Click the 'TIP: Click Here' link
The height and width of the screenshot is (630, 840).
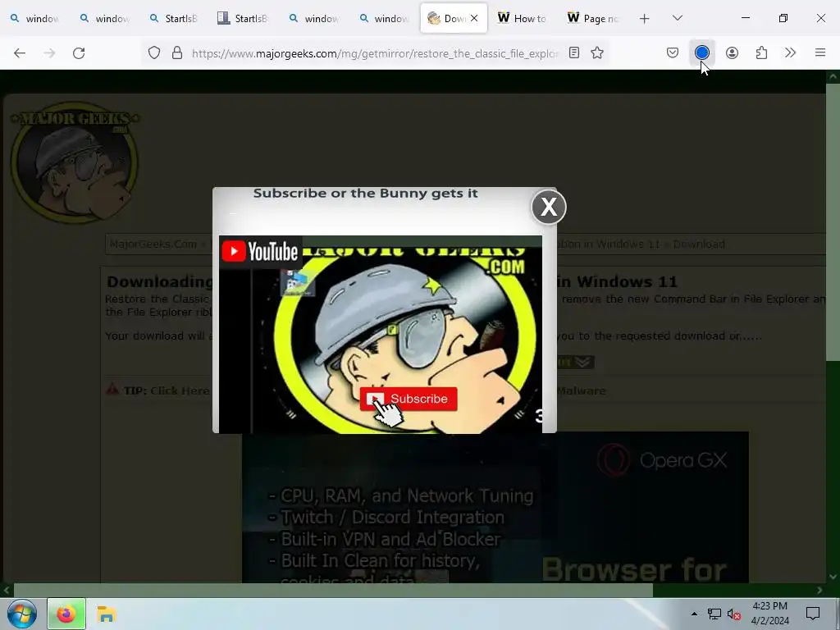pyautogui.click(x=167, y=390)
